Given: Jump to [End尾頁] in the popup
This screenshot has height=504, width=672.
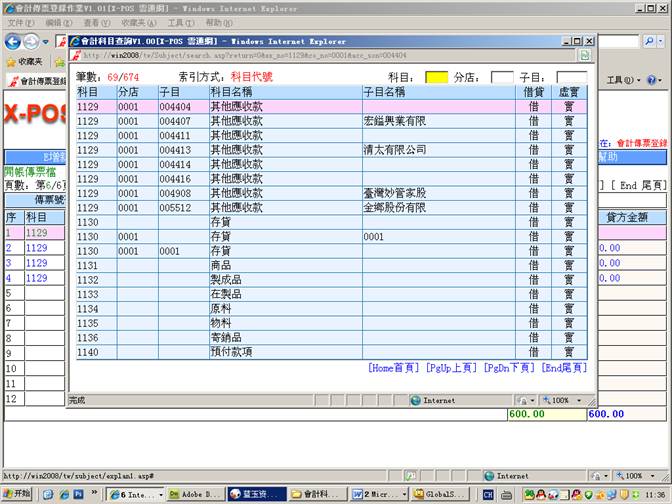Looking at the screenshot, I should [566, 368].
